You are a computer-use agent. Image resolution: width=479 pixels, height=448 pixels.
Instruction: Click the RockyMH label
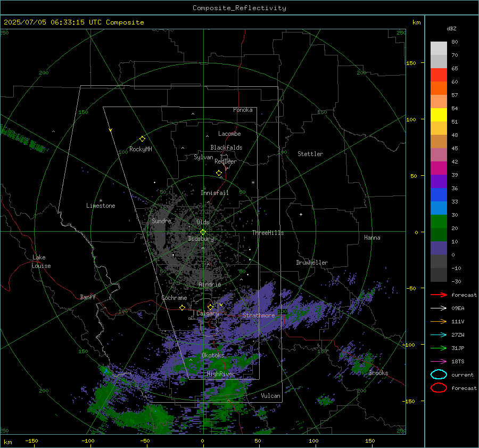tap(141, 149)
